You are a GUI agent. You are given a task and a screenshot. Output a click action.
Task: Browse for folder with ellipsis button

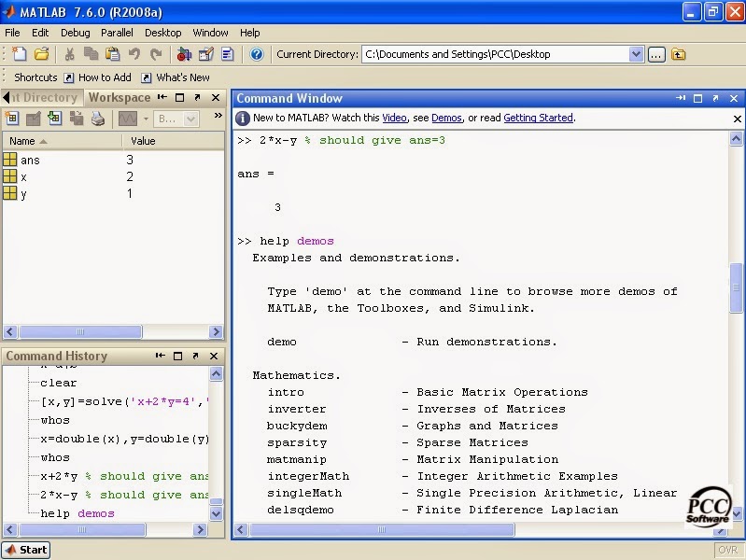656,54
